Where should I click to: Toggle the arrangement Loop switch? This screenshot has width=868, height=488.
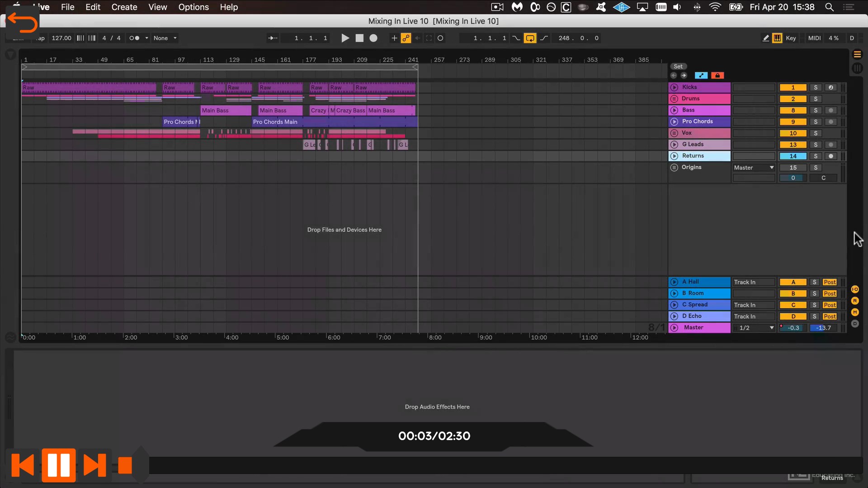point(530,38)
